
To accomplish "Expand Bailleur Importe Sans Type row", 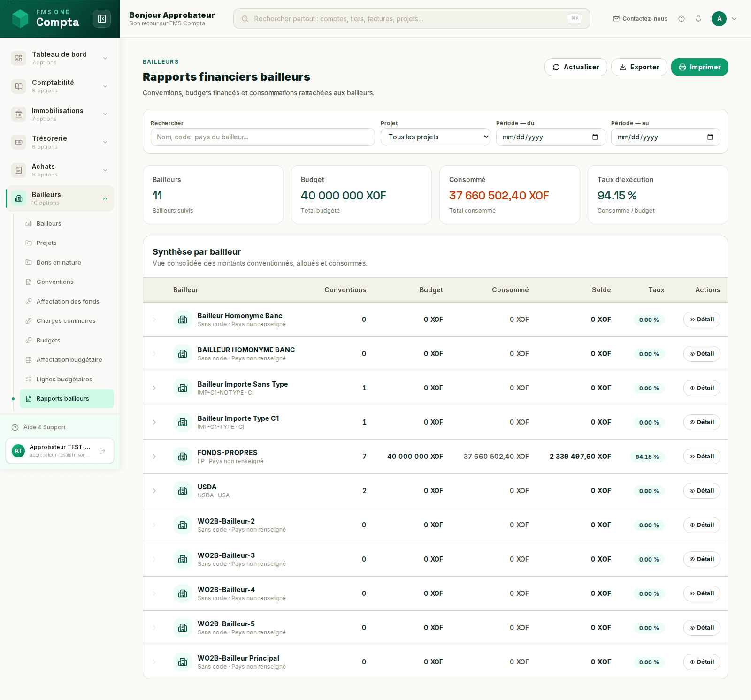I will point(154,388).
